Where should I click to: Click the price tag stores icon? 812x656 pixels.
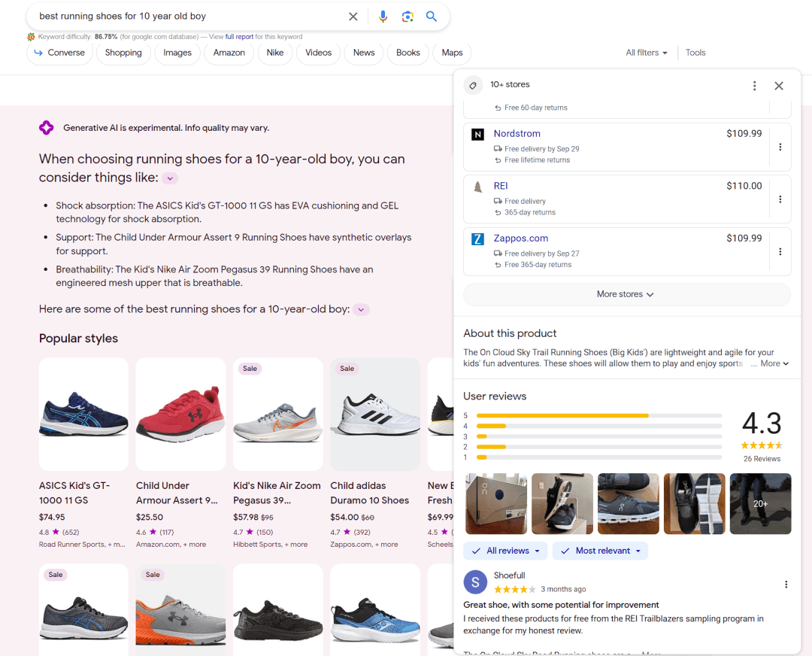[473, 85]
